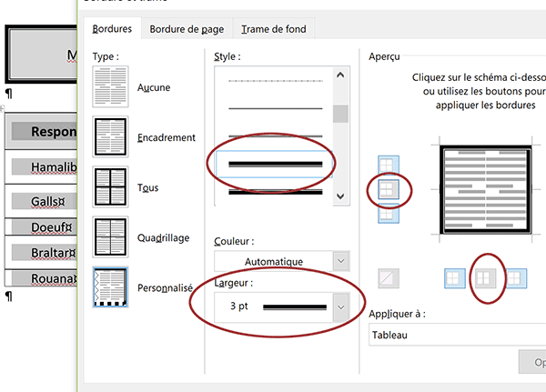Select the Quadrillage border type icon
The image size is (546, 392).
(x=110, y=237)
